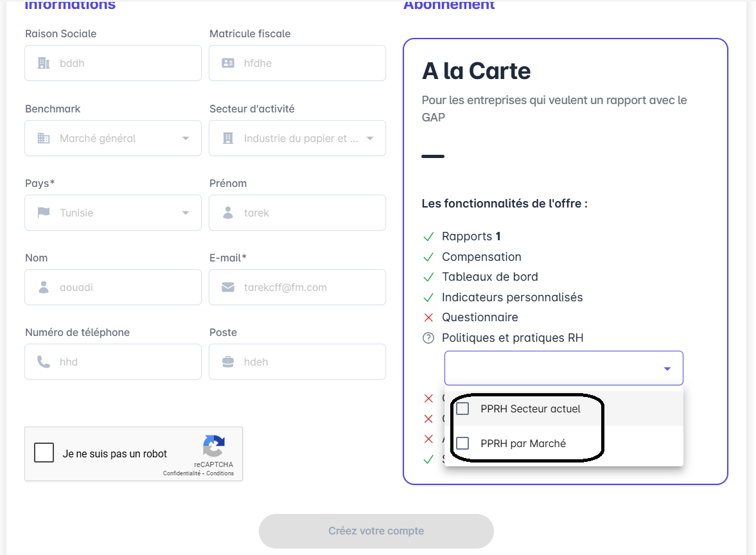This screenshot has height=555, width=756.
Task: Collapse the Politiques et pratiques RH dropdown
Action: (x=667, y=369)
